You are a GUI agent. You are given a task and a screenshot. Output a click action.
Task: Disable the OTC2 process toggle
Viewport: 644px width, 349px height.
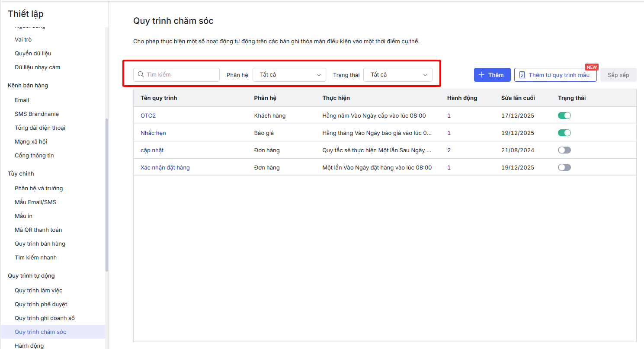point(564,115)
